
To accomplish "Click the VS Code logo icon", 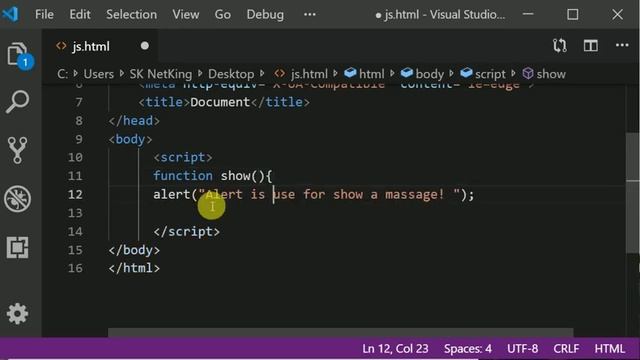I will tap(11, 14).
